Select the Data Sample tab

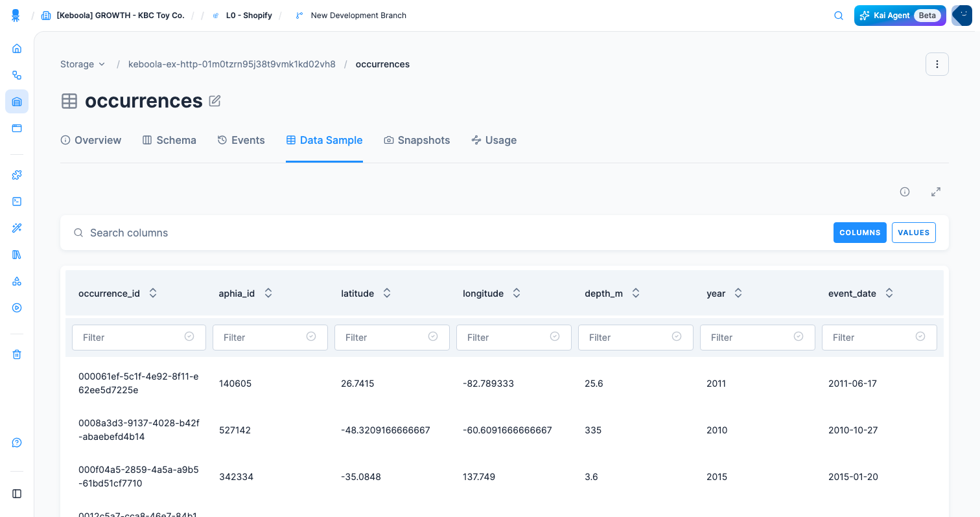tap(324, 140)
